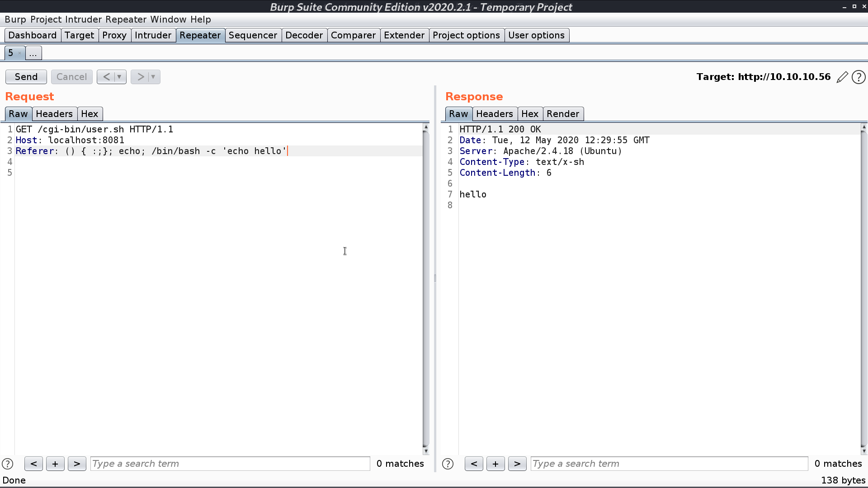Click the edit target pencil icon
Screen dimensions: 868x488
click(842, 77)
